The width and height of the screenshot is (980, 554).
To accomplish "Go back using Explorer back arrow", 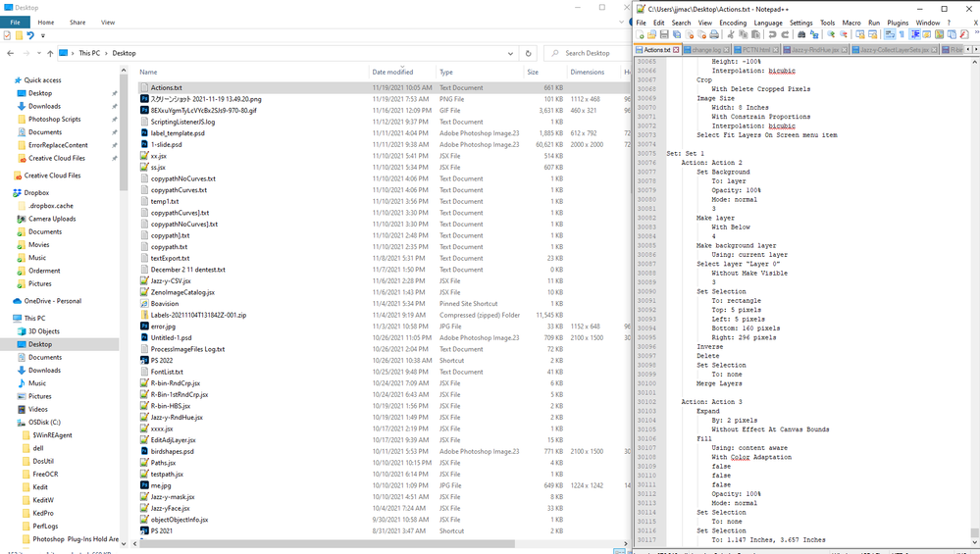I will [10, 53].
